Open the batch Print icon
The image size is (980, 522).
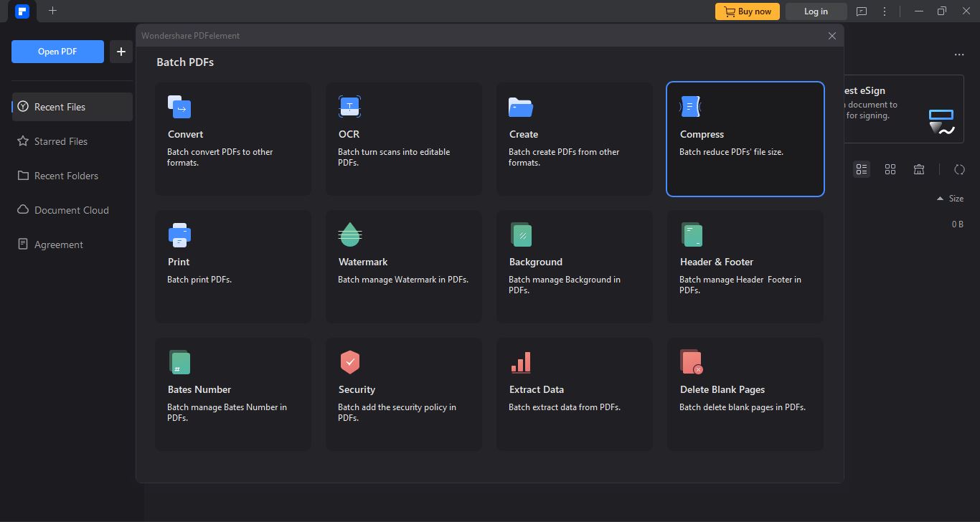pyautogui.click(x=179, y=235)
